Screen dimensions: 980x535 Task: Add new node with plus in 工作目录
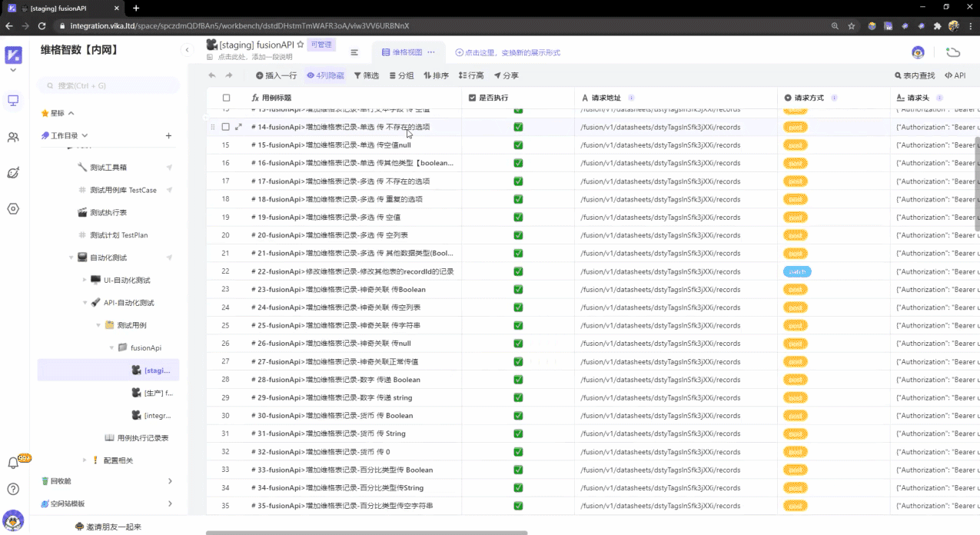point(168,136)
